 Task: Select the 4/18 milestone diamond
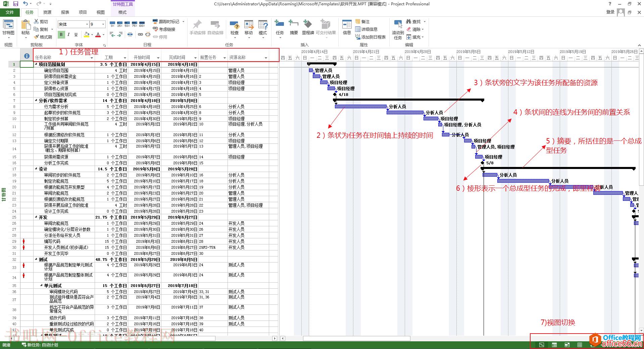point(335,95)
